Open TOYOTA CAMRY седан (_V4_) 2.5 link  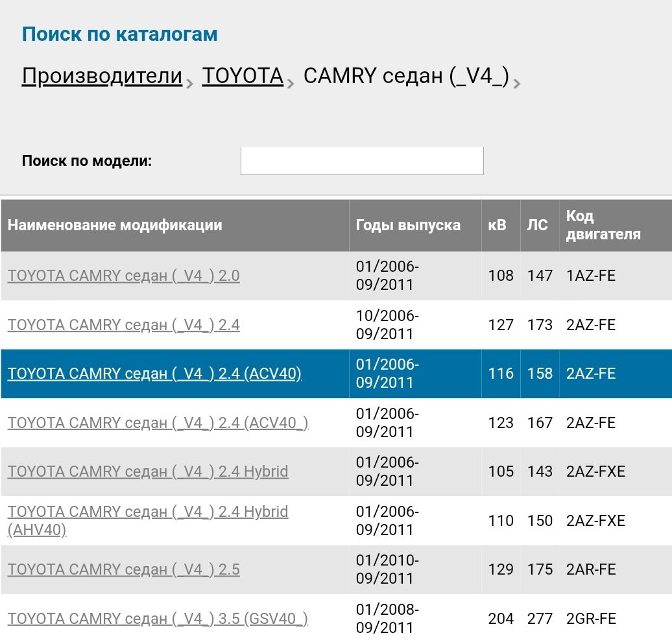tap(123, 569)
